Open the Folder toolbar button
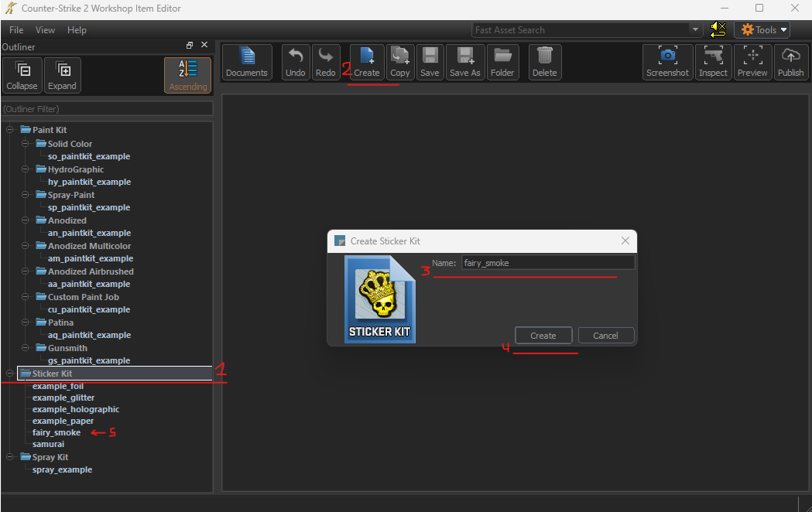Viewport: 812px width, 512px height. tap(502, 62)
